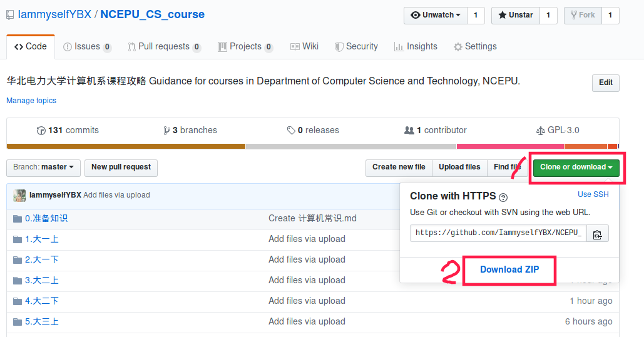Viewport: 644px width, 337px height.
Task: Click Manage topics link
Action: point(31,101)
